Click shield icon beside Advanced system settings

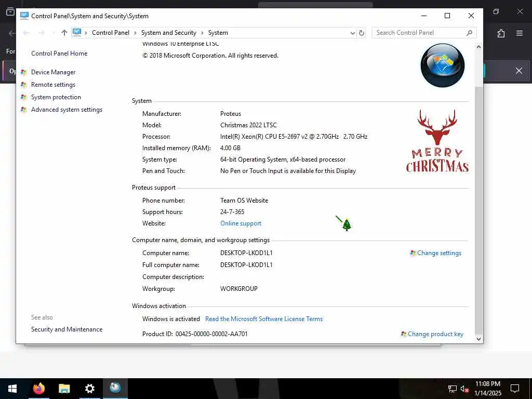tap(23, 110)
